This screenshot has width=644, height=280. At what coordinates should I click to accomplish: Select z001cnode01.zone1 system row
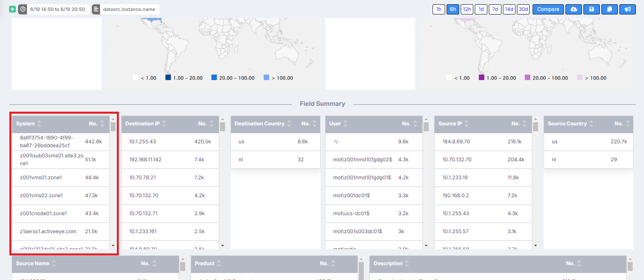tap(61, 213)
